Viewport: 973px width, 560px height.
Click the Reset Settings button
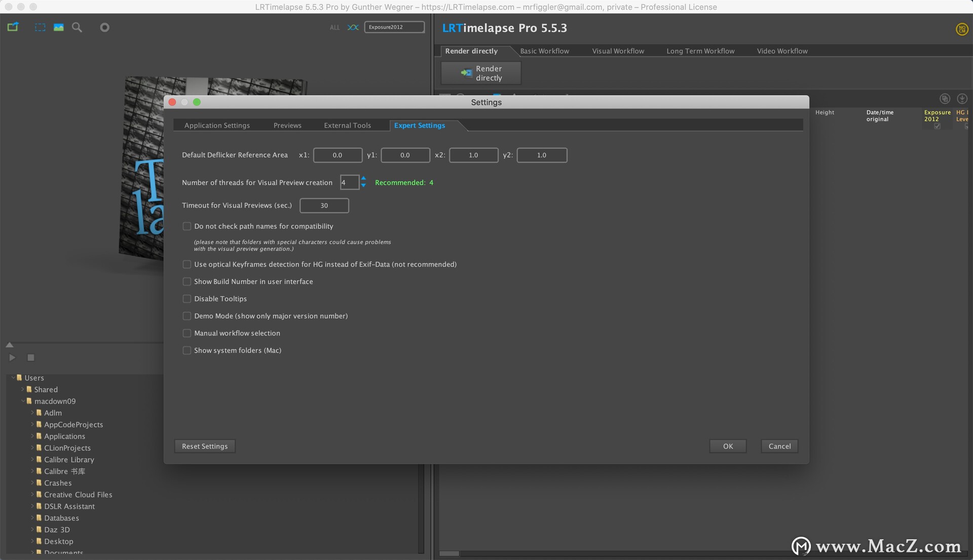205,446
